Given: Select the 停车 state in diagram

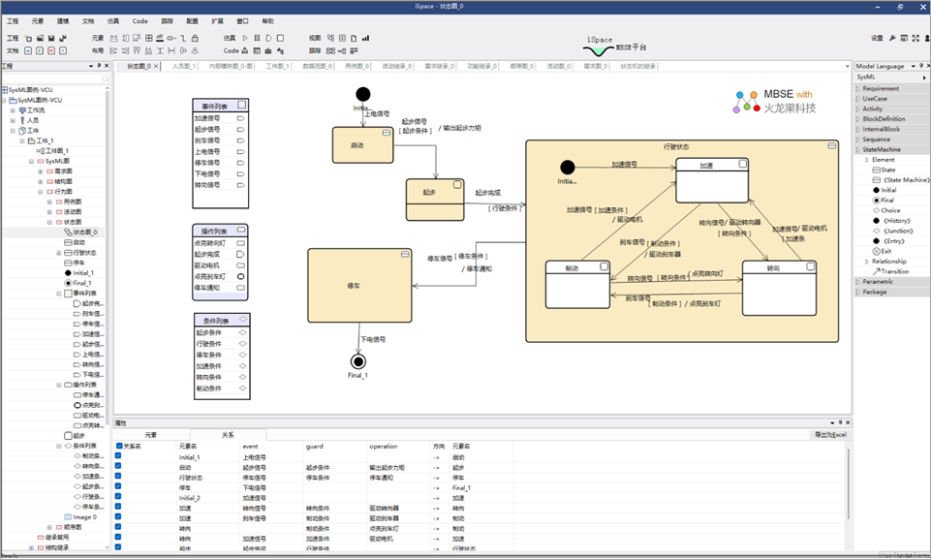Looking at the screenshot, I should tap(359, 286).
